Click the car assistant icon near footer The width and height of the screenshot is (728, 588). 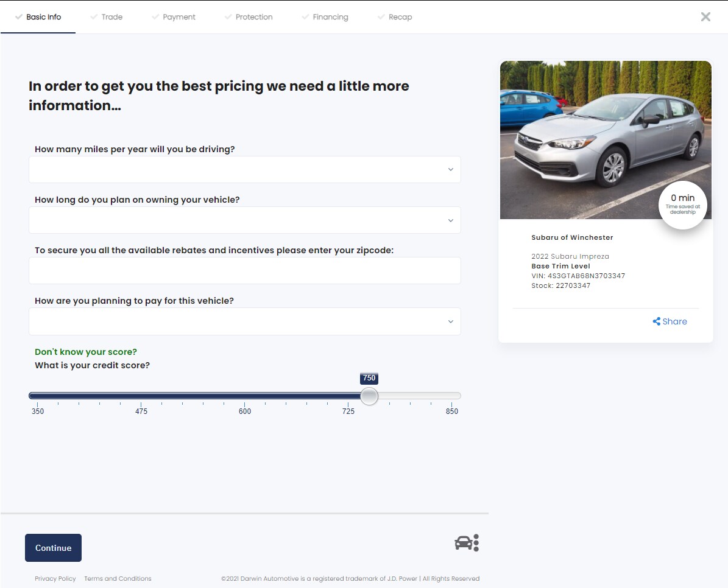tap(467, 542)
